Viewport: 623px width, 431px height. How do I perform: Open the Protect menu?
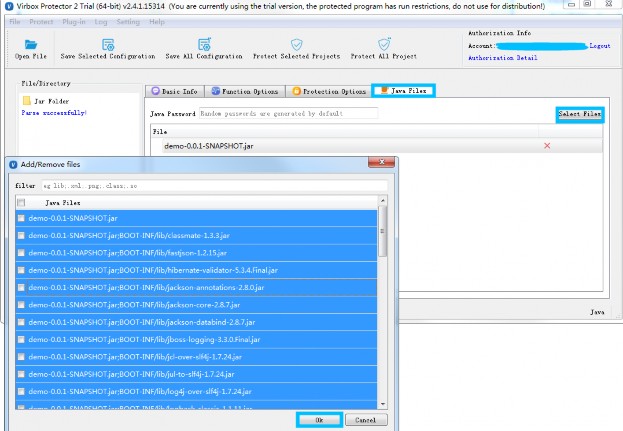click(41, 22)
